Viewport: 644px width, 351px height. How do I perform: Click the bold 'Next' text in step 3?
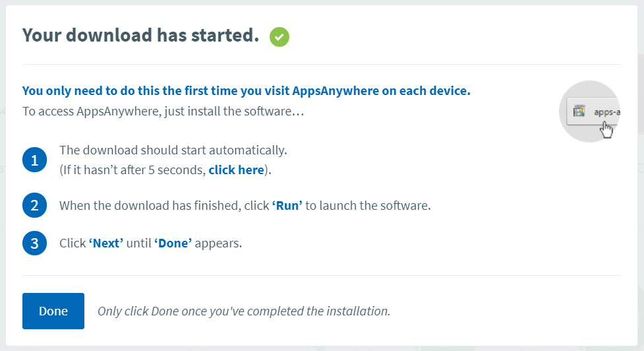tap(106, 243)
